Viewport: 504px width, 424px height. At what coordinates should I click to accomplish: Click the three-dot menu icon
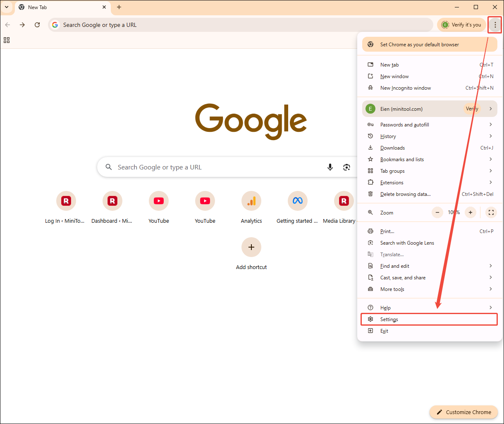[494, 25]
